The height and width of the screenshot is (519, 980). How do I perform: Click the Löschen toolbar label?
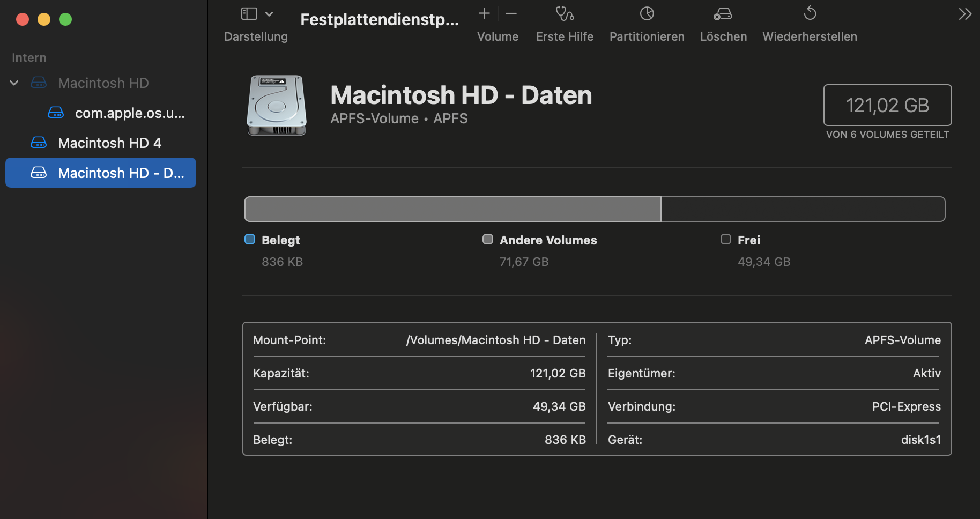pos(723,36)
